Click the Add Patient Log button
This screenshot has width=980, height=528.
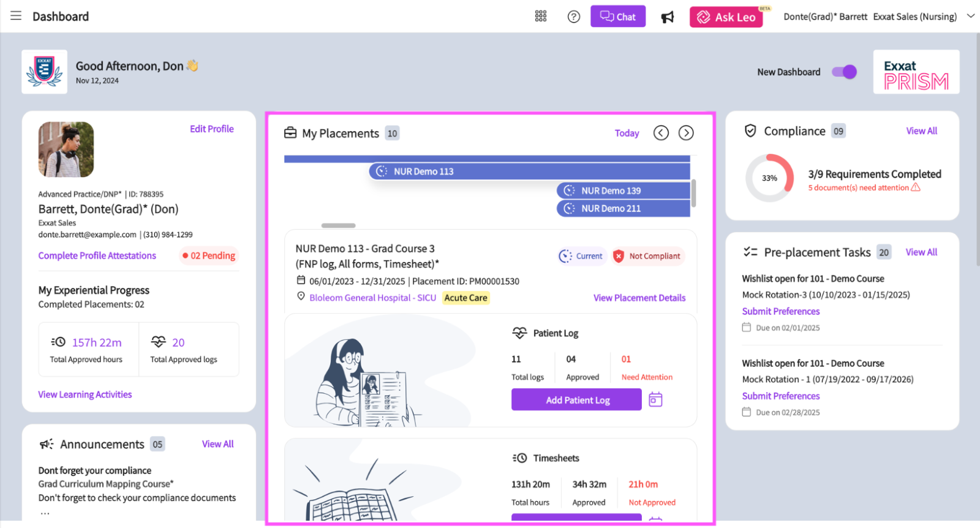[x=576, y=400]
